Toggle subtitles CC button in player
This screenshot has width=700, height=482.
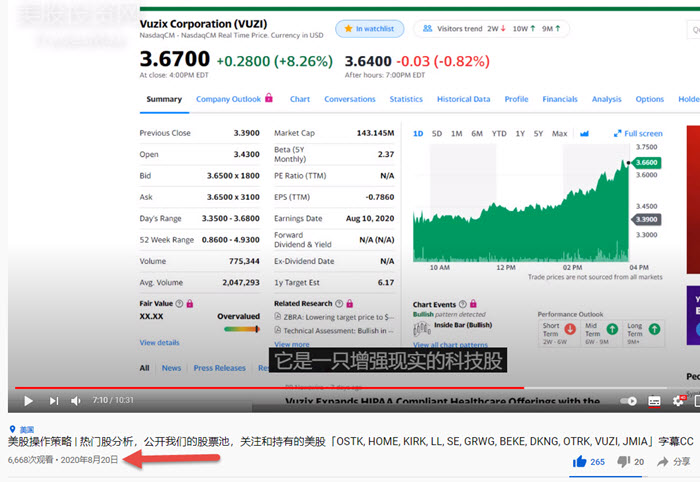(x=654, y=401)
